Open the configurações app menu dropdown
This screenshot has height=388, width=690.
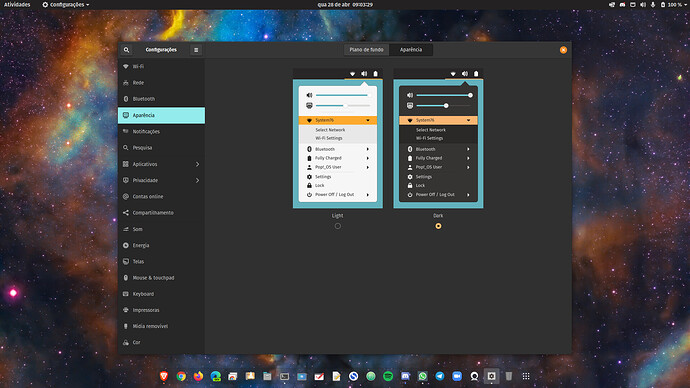(66, 4)
